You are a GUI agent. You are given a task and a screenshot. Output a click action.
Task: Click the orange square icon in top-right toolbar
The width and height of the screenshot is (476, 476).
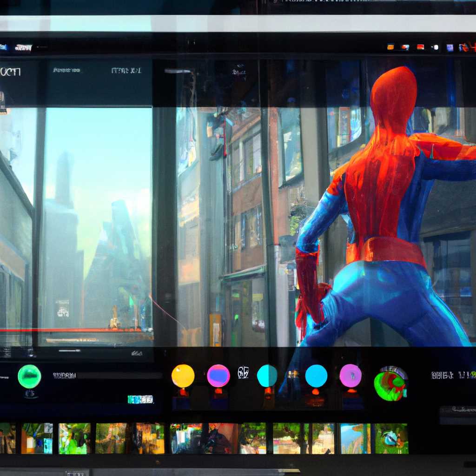390,47
